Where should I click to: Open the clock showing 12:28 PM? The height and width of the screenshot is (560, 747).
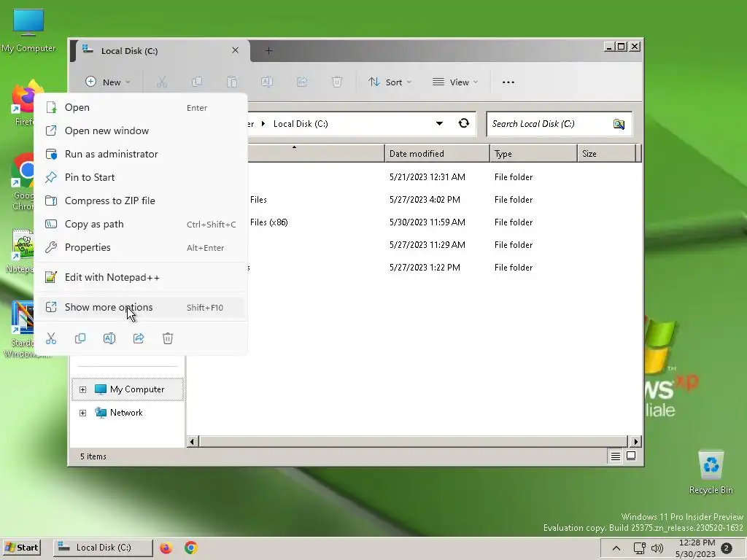pos(697,548)
